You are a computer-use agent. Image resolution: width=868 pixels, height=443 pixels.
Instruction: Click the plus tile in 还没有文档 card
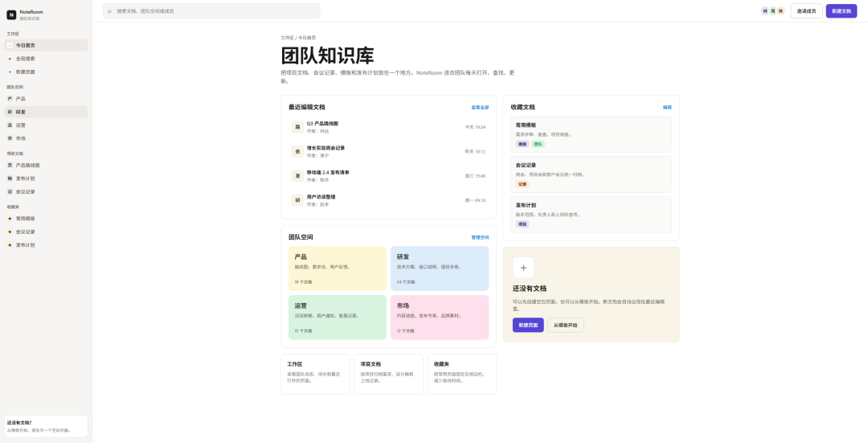523,268
